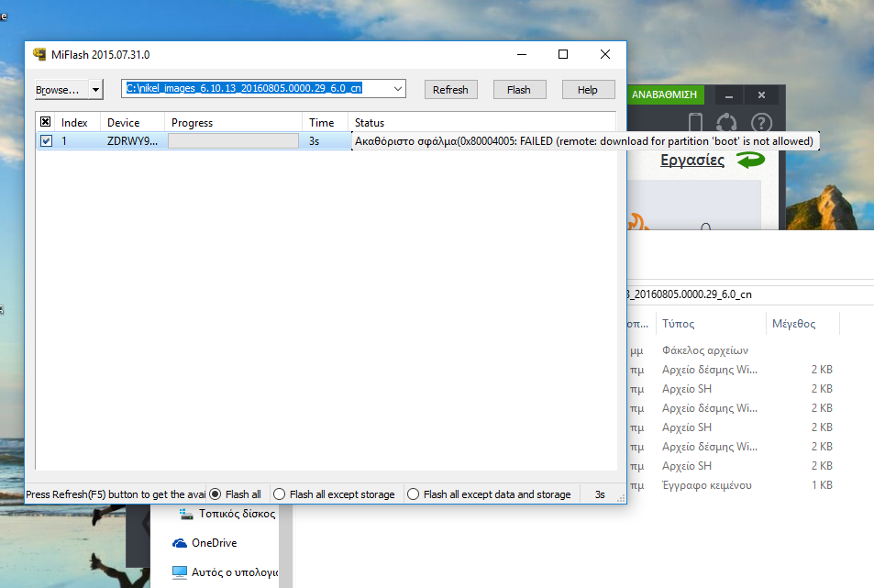
Task: Open the question mark help icon
Action: point(761,123)
